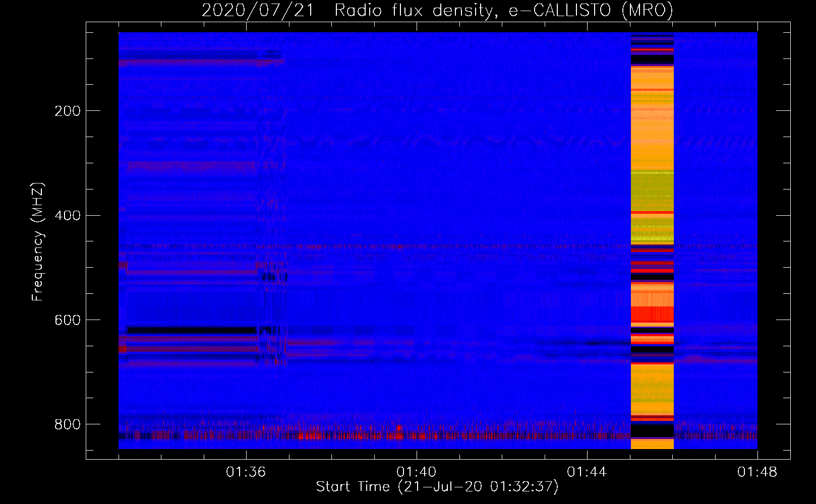Screen dimensions: 816x504
Task: Click the plot title mentioning e-CALLISTO (MRO)
Action: click(x=437, y=11)
